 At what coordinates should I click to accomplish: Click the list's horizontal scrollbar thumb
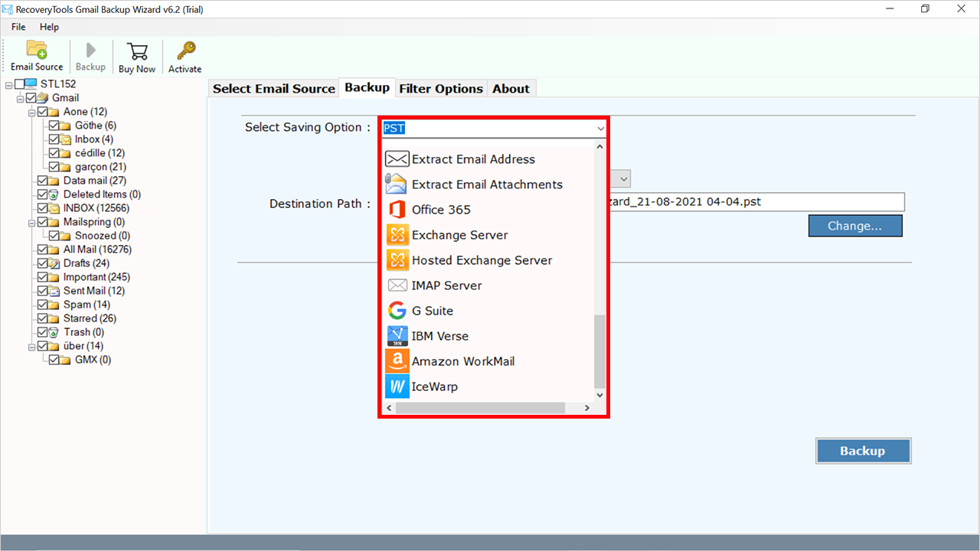(480, 408)
